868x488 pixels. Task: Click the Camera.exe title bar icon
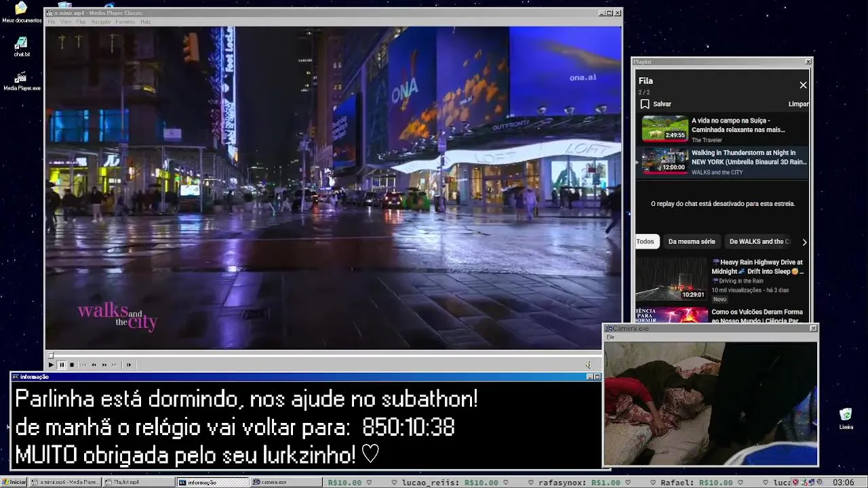[x=609, y=328]
